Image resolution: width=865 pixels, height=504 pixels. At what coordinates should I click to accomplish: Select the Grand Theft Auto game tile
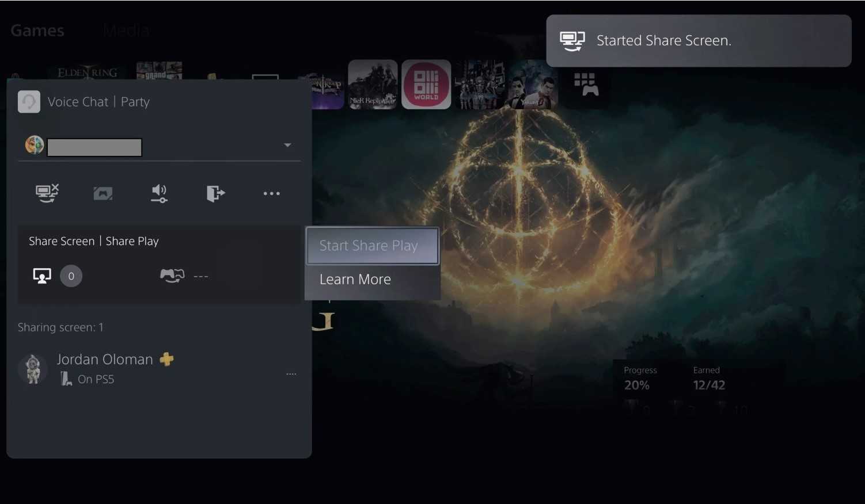tap(159, 70)
